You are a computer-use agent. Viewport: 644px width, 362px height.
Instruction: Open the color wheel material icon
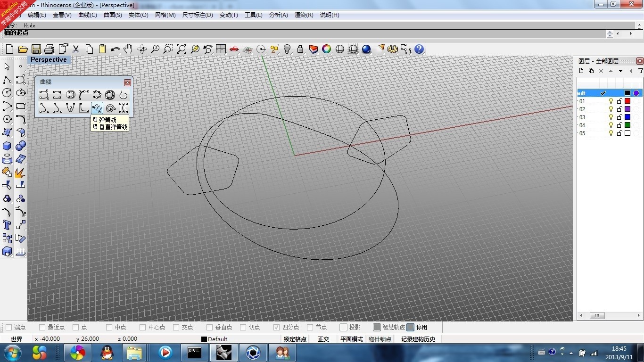(327, 49)
